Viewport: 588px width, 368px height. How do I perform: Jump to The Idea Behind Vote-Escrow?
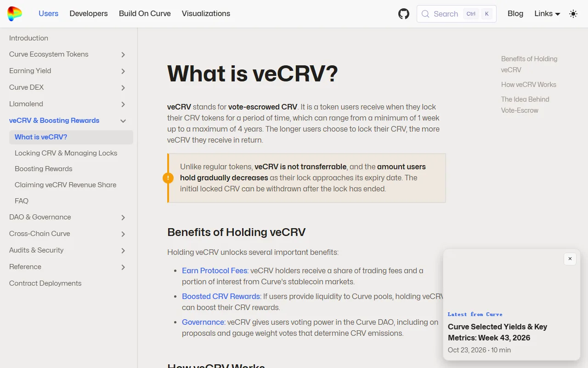tap(525, 105)
